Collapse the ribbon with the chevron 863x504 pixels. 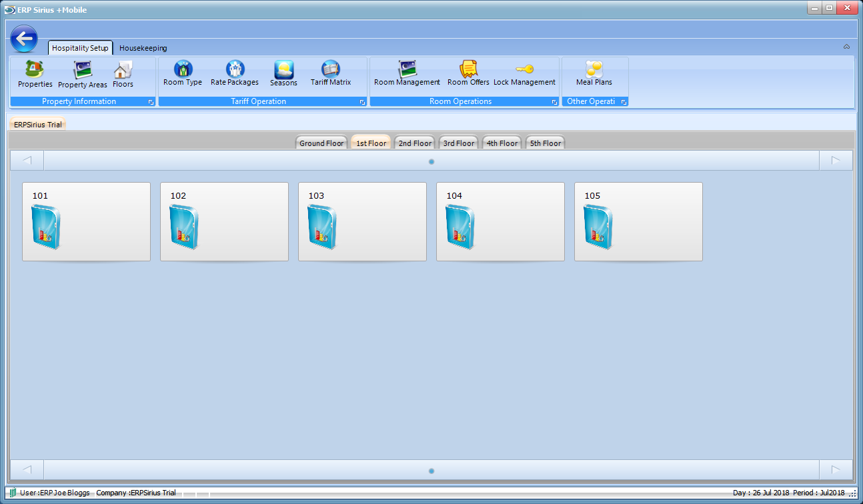[x=846, y=47]
